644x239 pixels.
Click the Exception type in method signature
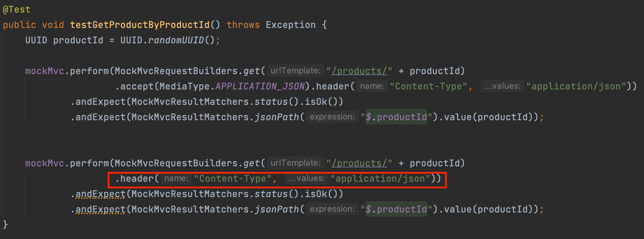coord(291,25)
